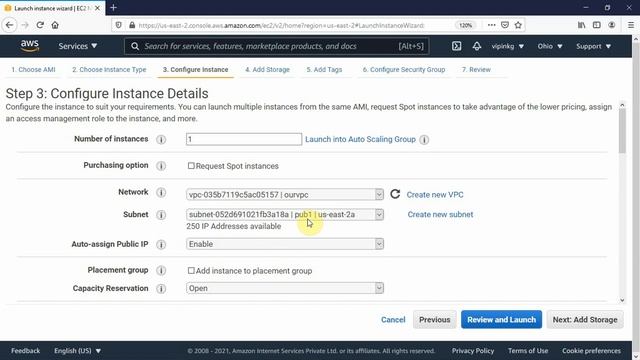Click the Previous button
This screenshot has height=360, width=640.
[x=434, y=320]
